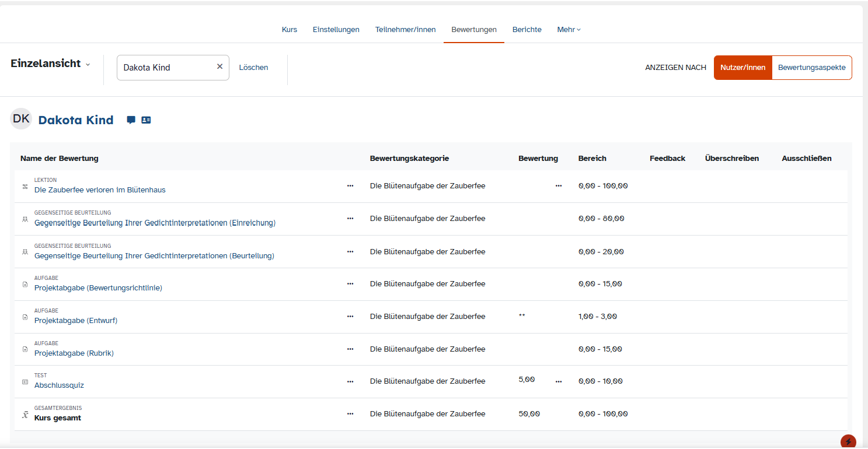Open message icon next to Dakota Kind

(x=131, y=120)
